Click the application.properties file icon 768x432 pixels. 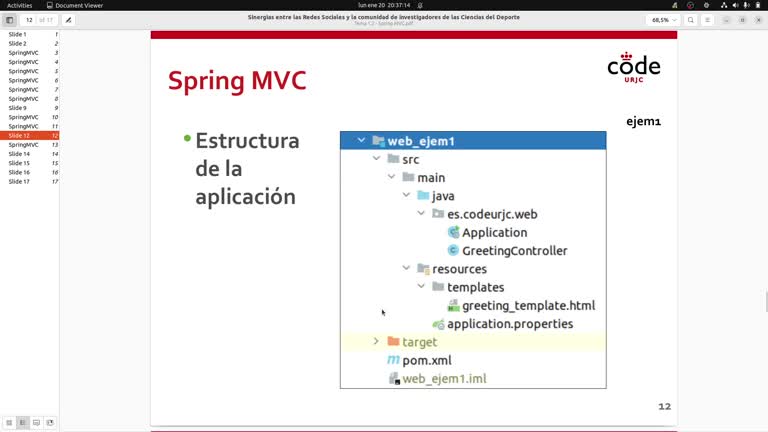(438, 324)
